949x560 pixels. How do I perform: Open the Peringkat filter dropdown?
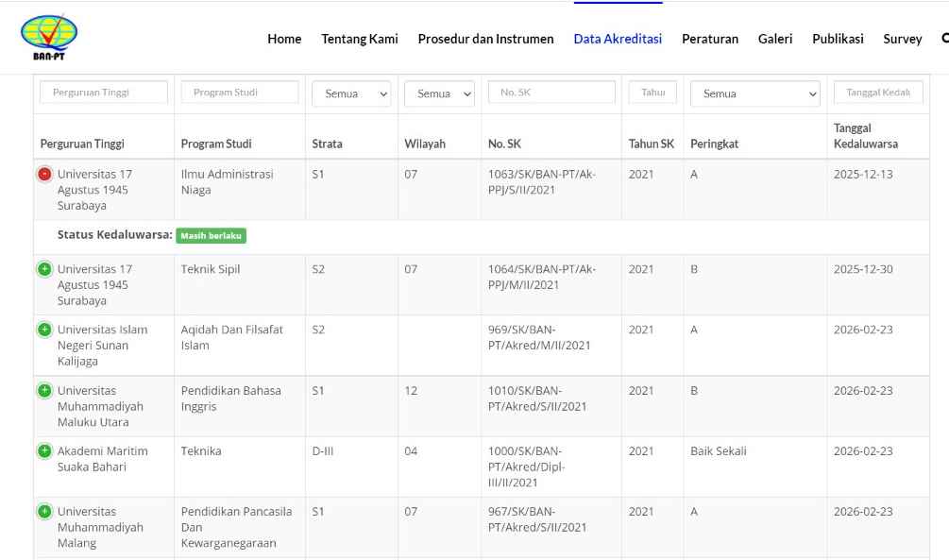[754, 93]
